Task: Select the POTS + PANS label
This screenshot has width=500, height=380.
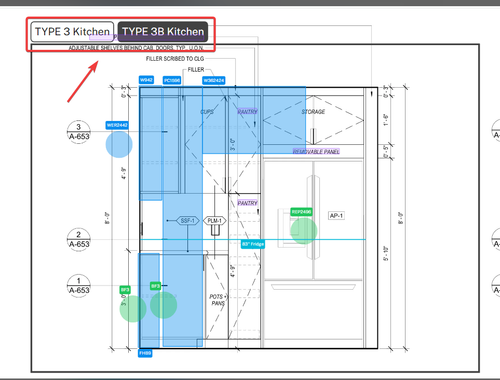Action: 218,300
